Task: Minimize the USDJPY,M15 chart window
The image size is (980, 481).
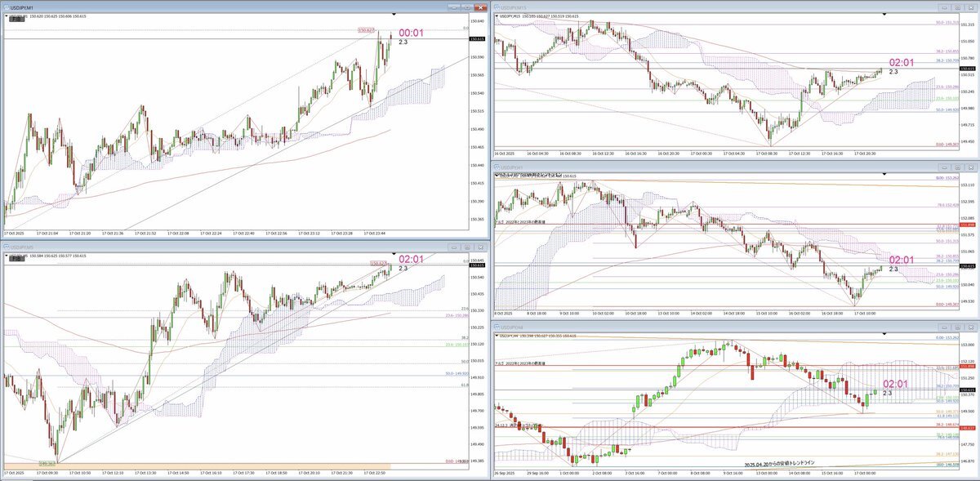Action: tap(944, 7)
